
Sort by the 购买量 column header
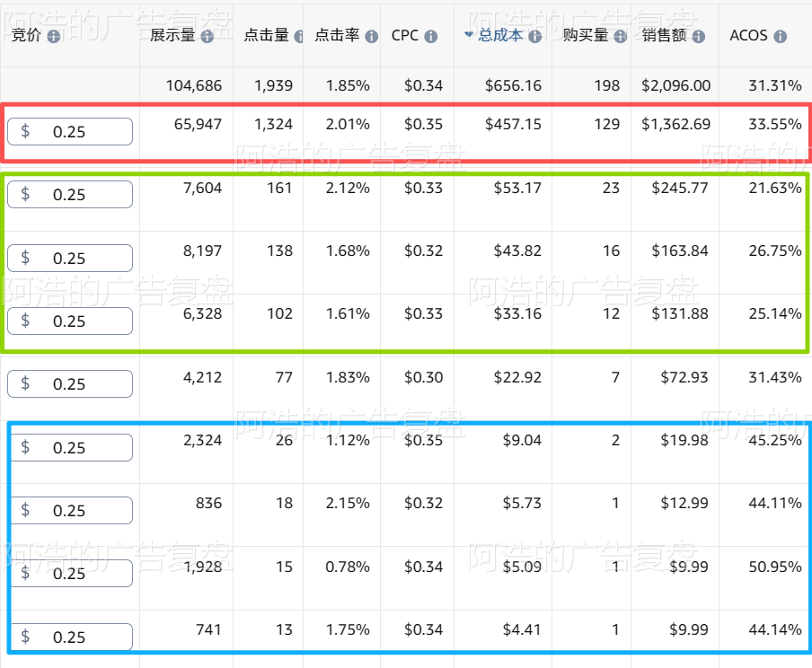tap(586, 35)
